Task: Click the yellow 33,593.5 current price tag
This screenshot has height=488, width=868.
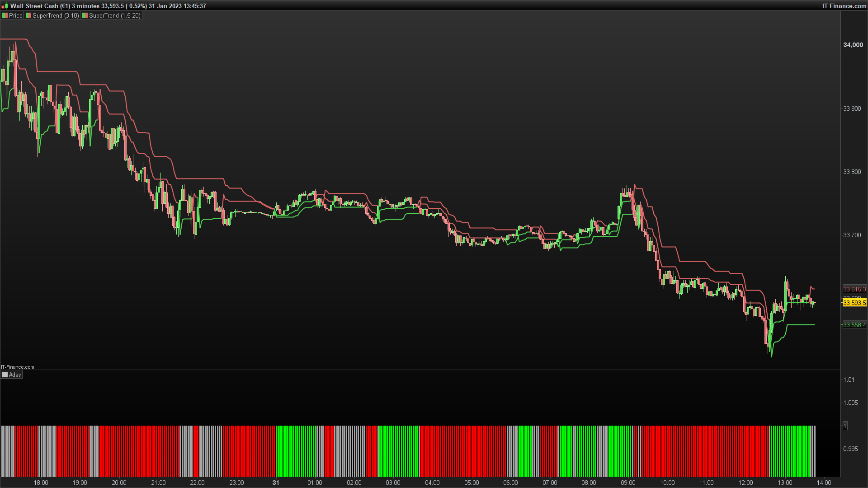Action: point(854,303)
